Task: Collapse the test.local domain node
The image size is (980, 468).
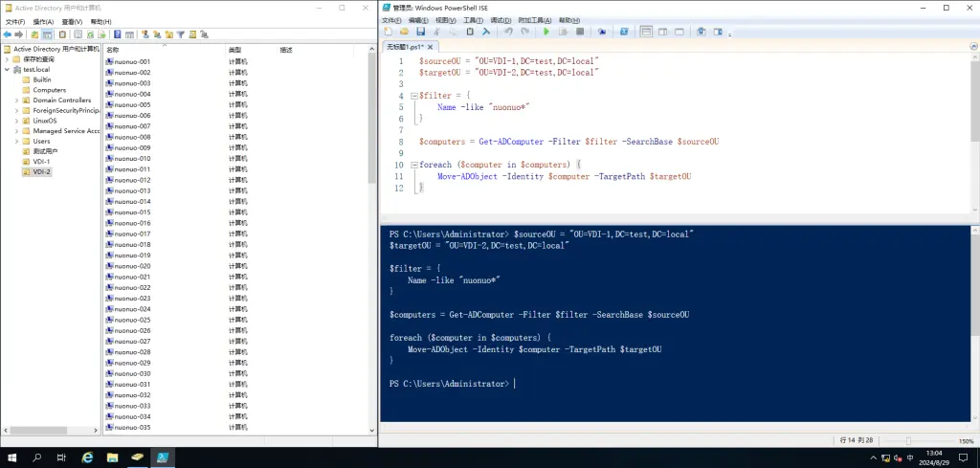Action: point(7,70)
